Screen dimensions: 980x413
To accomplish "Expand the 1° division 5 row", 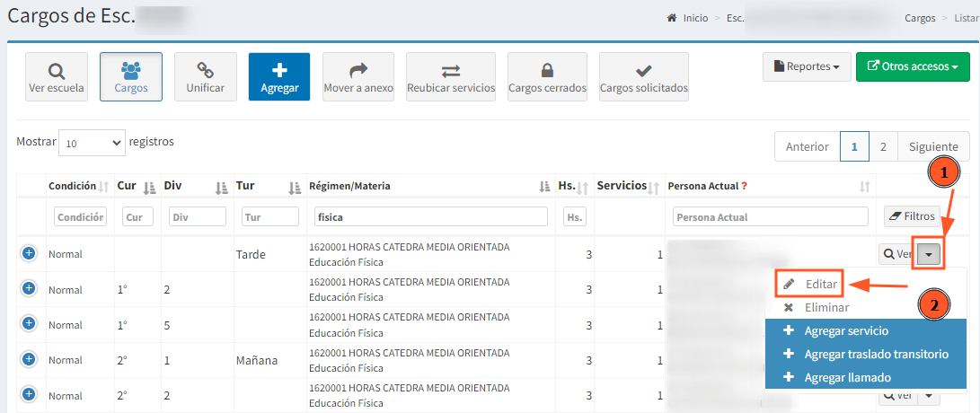I will click(x=28, y=323).
